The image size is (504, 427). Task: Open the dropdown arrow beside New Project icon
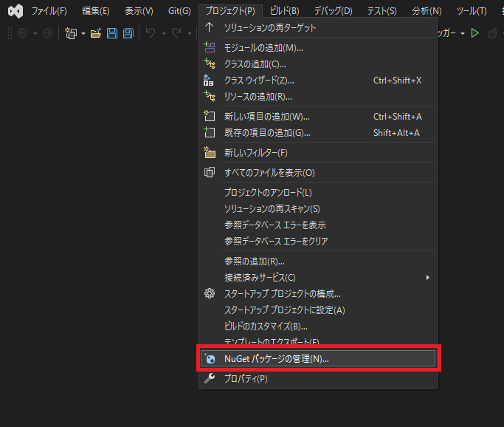pyautogui.click(x=83, y=33)
